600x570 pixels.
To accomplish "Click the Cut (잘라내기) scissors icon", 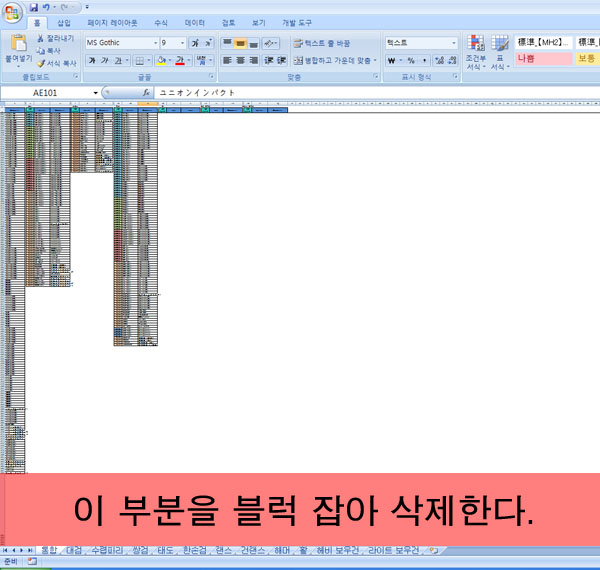I will [x=40, y=38].
